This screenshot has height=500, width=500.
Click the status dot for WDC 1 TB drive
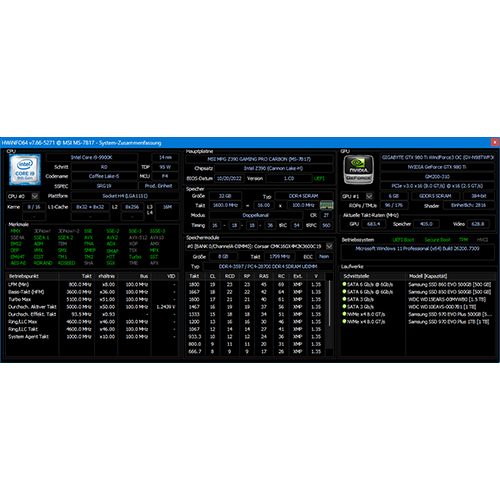(x=344, y=307)
